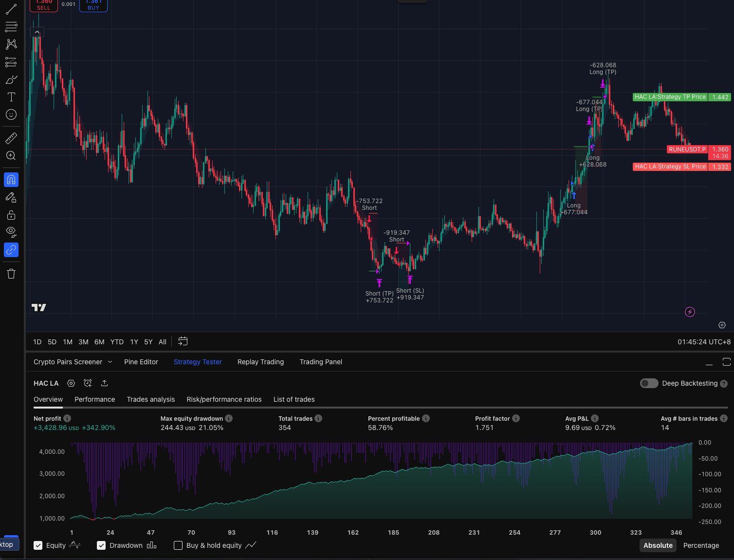Image resolution: width=734 pixels, height=560 pixels.
Task: Expand the Crypto Pairs Screener dropdown
Action: point(110,362)
